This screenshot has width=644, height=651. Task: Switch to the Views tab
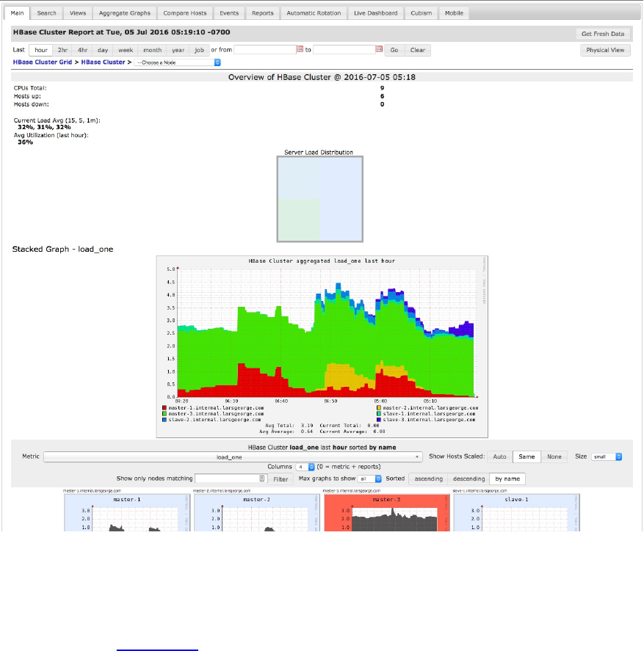pyautogui.click(x=78, y=13)
